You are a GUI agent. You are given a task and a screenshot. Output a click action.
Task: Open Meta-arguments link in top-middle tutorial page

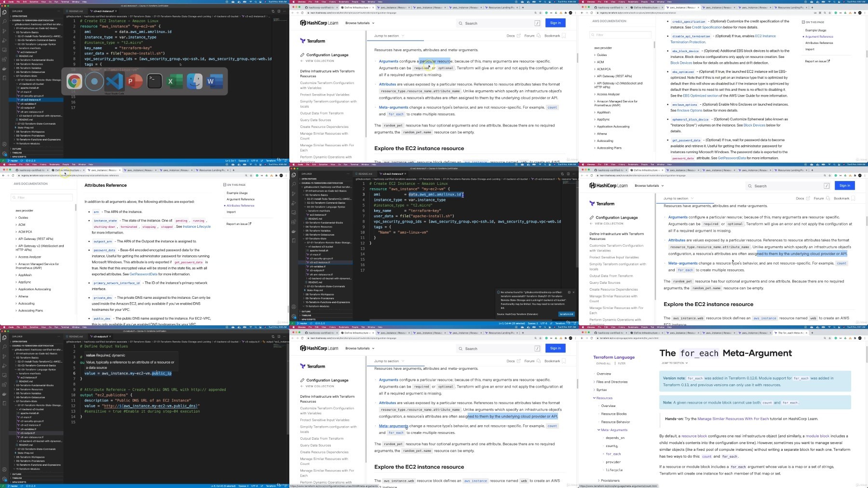click(393, 107)
